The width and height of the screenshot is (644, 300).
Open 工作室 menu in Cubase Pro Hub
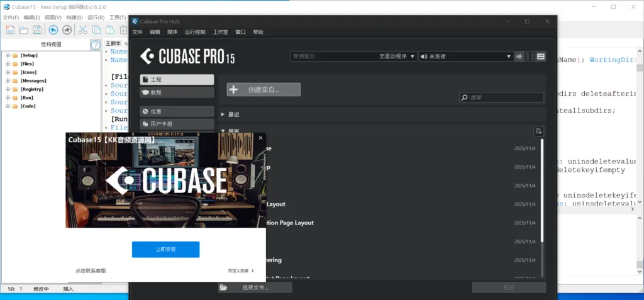point(221,32)
